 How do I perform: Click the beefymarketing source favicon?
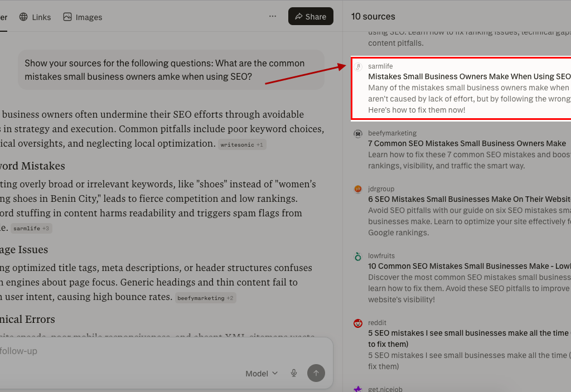[x=358, y=134]
